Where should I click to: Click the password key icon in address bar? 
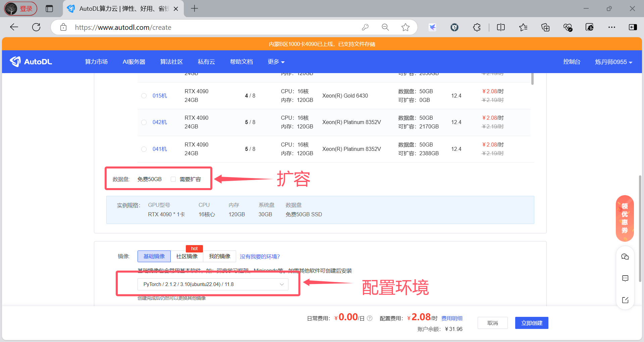tap(365, 27)
